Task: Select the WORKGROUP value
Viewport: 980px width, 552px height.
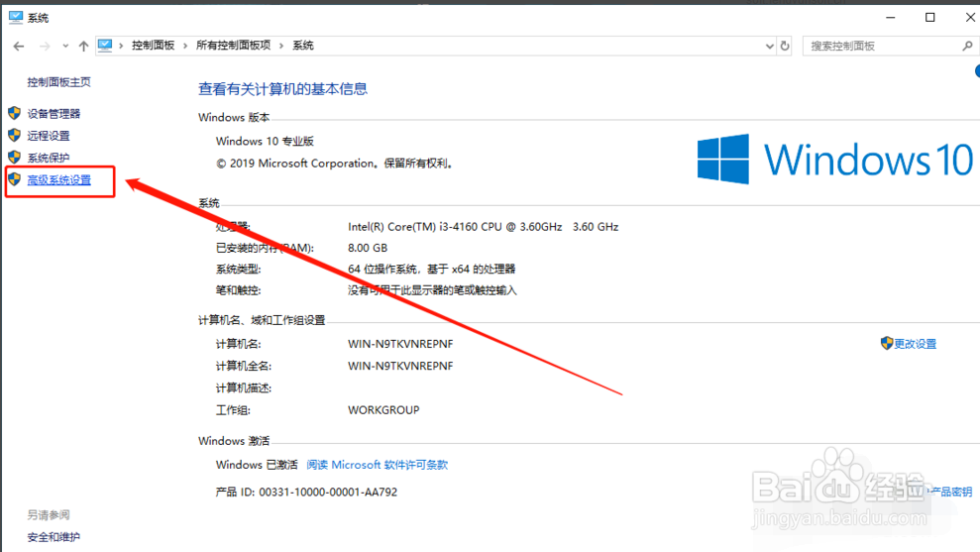Action: click(x=383, y=410)
